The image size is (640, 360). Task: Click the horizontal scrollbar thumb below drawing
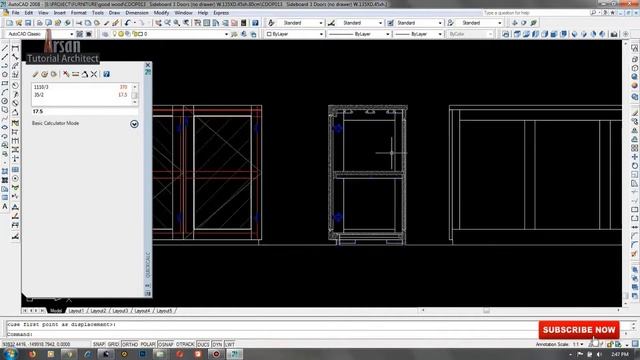point(486,311)
